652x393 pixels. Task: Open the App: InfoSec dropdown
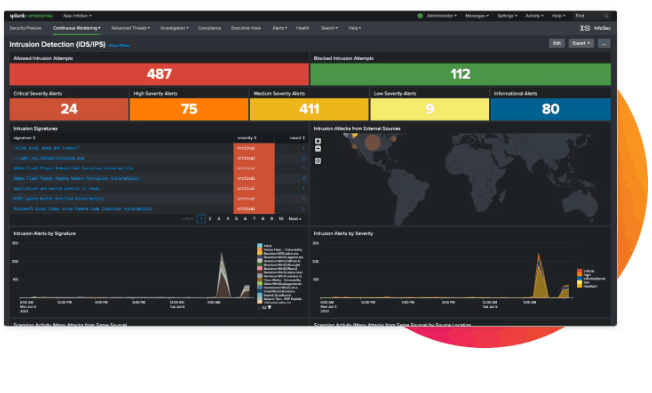(x=77, y=16)
